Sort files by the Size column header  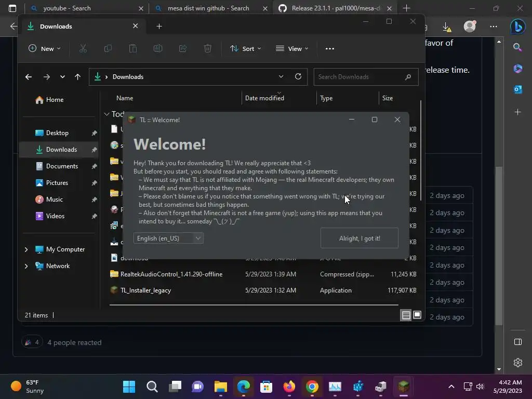point(387,98)
